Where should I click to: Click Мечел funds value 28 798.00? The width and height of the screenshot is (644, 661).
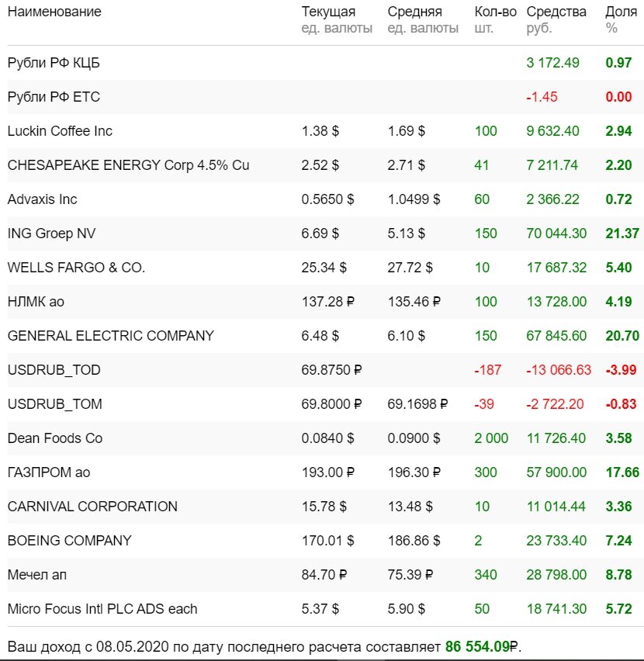556,575
